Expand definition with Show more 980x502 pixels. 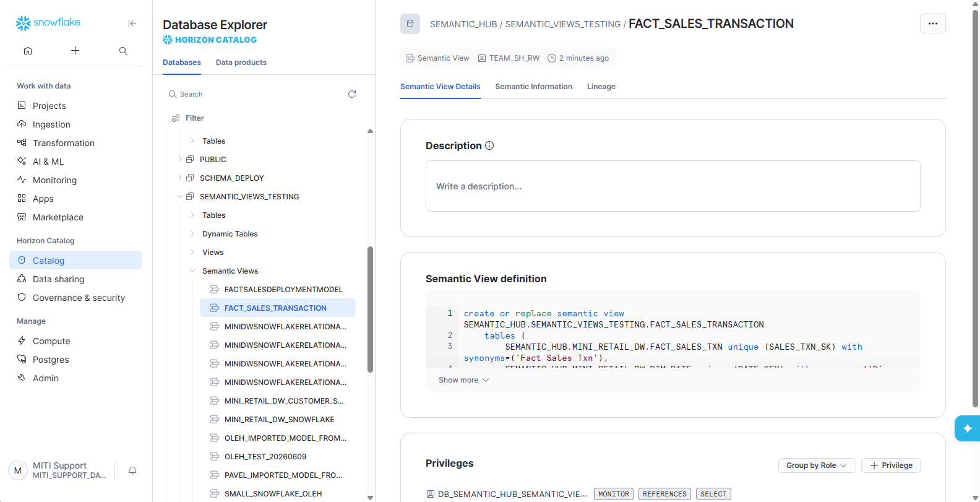tap(463, 380)
